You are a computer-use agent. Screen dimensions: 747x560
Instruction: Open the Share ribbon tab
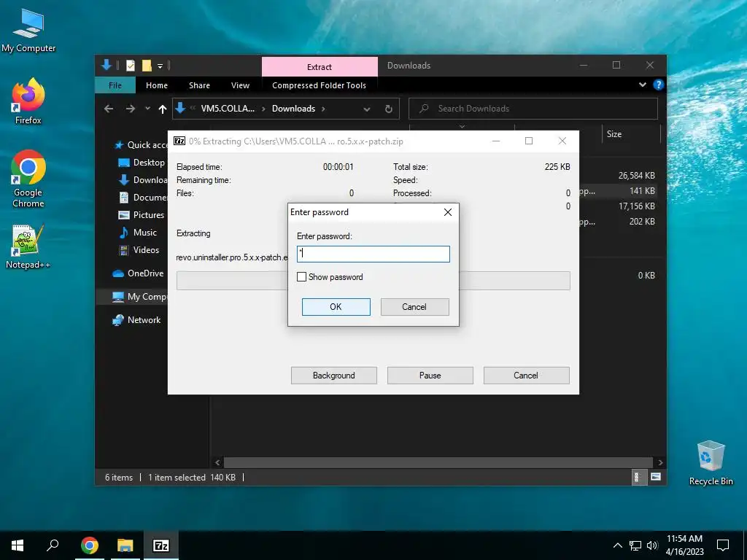[x=199, y=85]
